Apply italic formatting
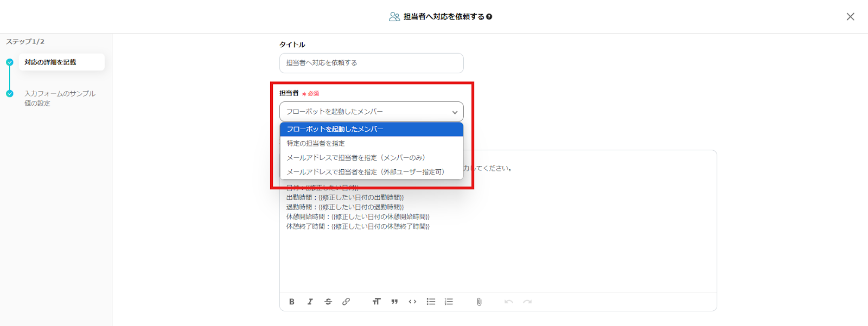Screen dimensions: 868x326 tap(310, 302)
